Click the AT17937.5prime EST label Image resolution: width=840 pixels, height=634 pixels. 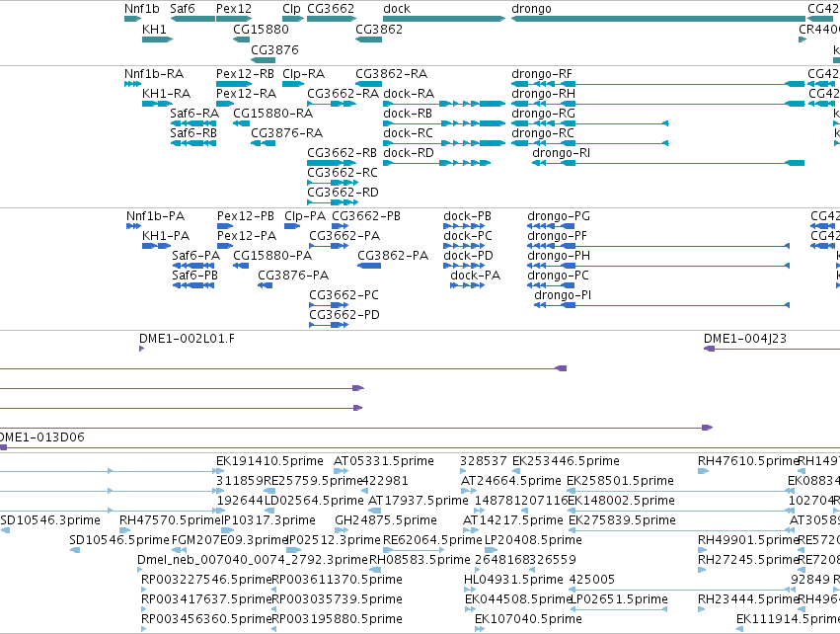[x=418, y=501]
